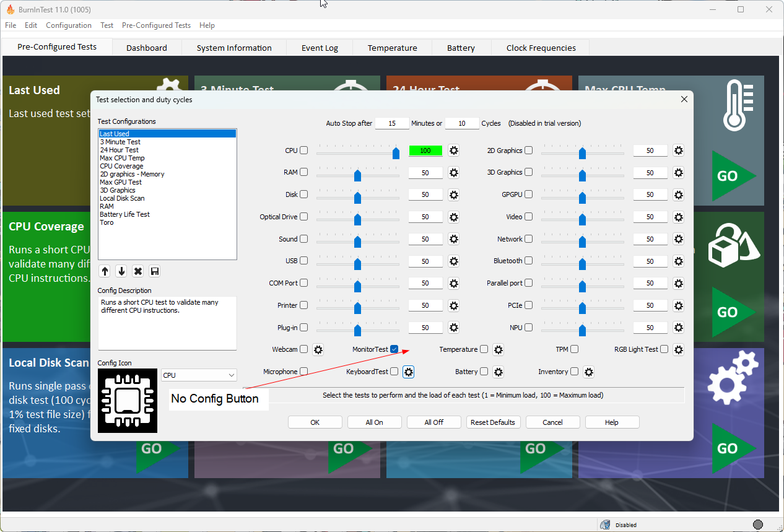Open Video test settings gear
This screenshot has width=784, height=532.
click(x=678, y=217)
